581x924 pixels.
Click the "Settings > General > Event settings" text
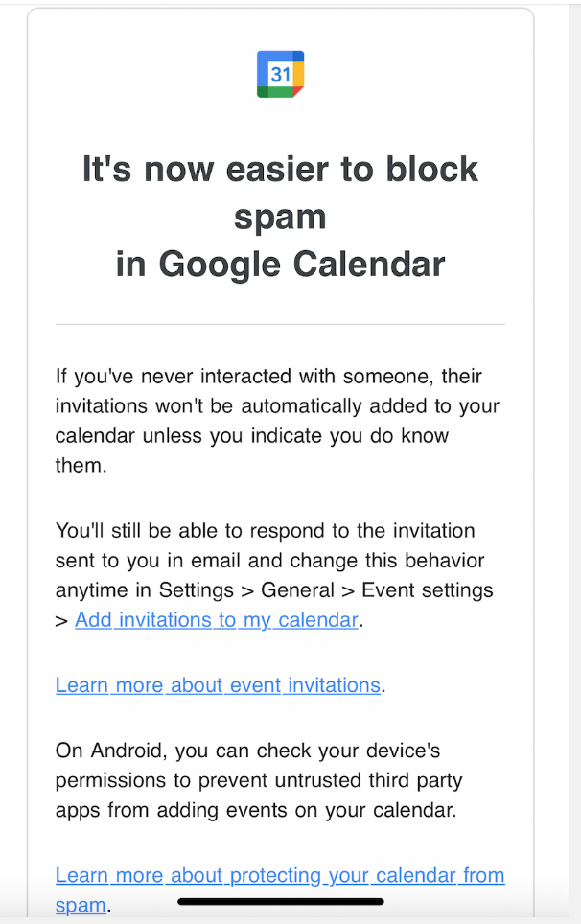click(326, 589)
